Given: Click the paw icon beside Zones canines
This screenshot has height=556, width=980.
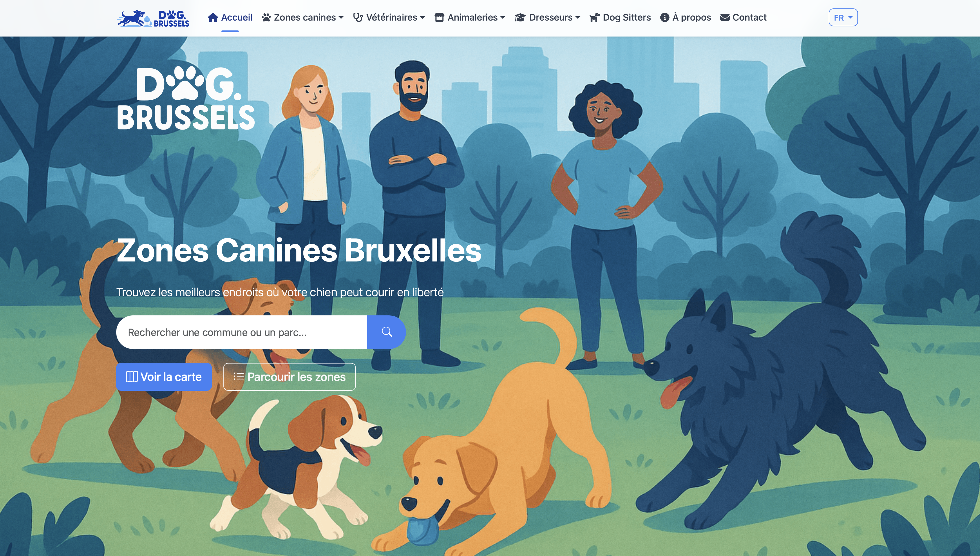Looking at the screenshot, I should tap(266, 18).
